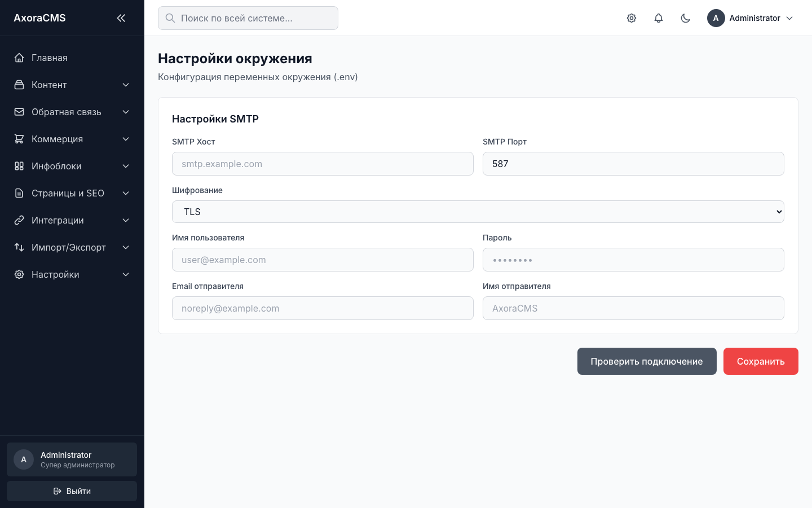This screenshot has width=812, height=508.
Task: Click the envelope icon for Обратная связь
Action: [x=19, y=112]
